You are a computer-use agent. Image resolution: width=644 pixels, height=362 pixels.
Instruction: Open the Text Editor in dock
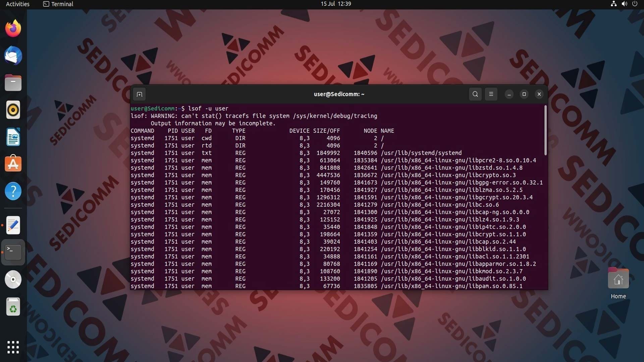point(13,225)
